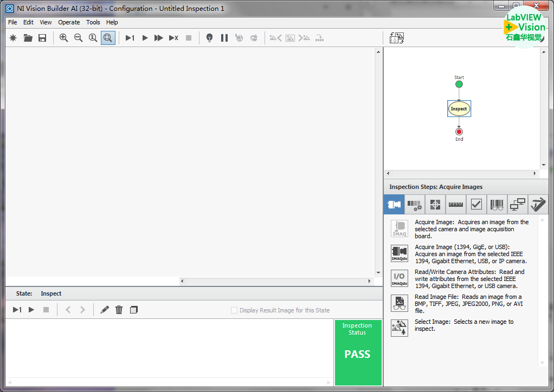Click the Zoom In magnifier icon
This screenshot has height=392, width=554.
[x=64, y=38]
